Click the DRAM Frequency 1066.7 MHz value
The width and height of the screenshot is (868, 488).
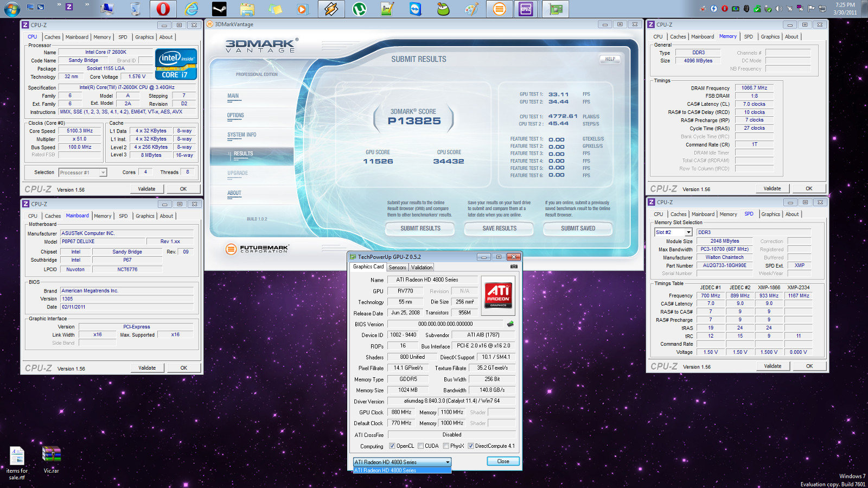pos(754,88)
